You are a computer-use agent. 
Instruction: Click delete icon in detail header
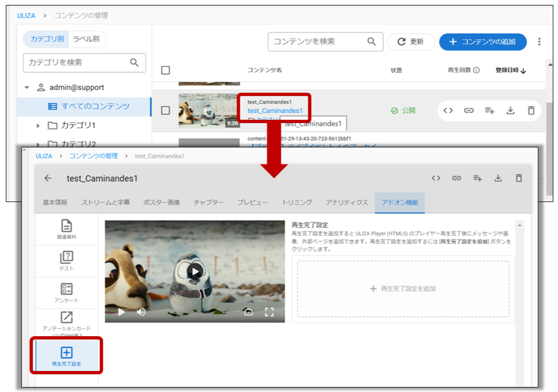click(x=519, y=178)
